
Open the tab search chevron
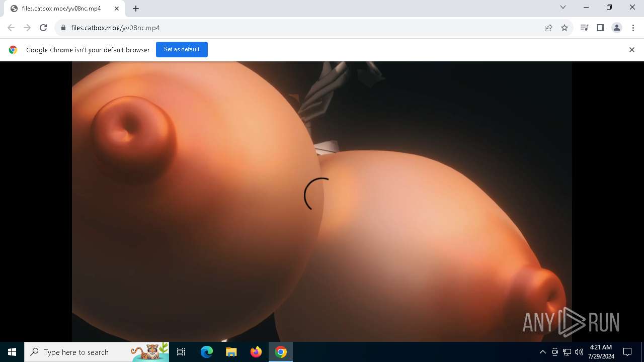[x=563, y=7]
